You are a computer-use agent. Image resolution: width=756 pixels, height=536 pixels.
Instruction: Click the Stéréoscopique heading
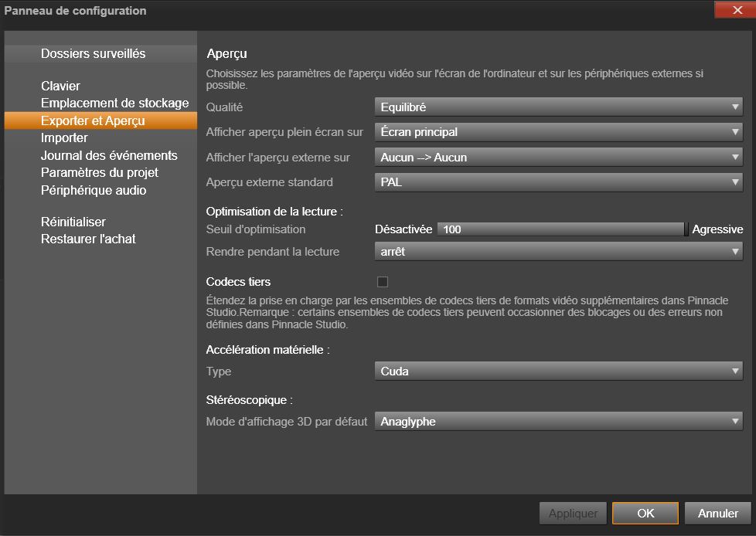(249, 400)
